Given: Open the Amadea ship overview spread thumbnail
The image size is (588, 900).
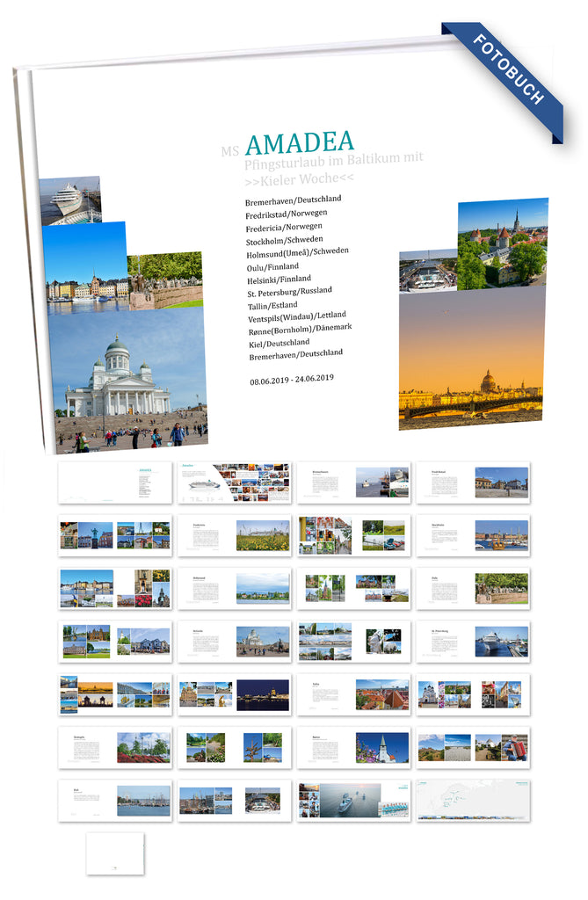Looking at the screenshot, I should pyautogui.click(x=234, y=483).
